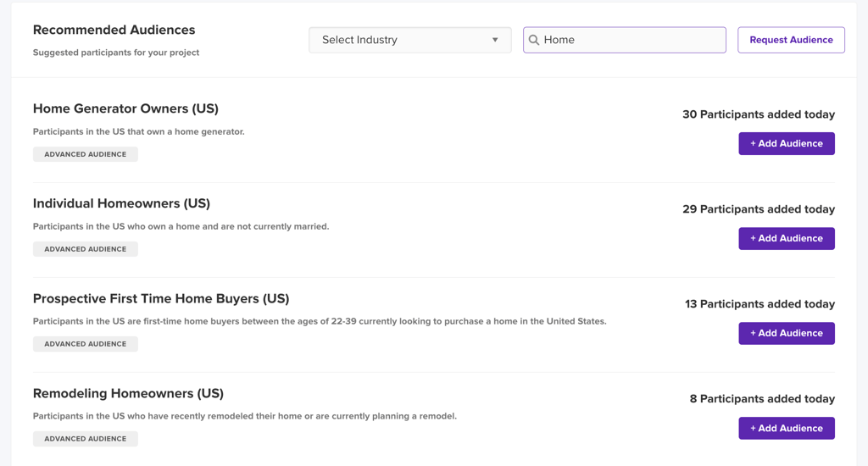The width and height of the screenshot is (868, 466).
Task: Add the Remodeling Homeowners audience
Action: tap(786, 428)
